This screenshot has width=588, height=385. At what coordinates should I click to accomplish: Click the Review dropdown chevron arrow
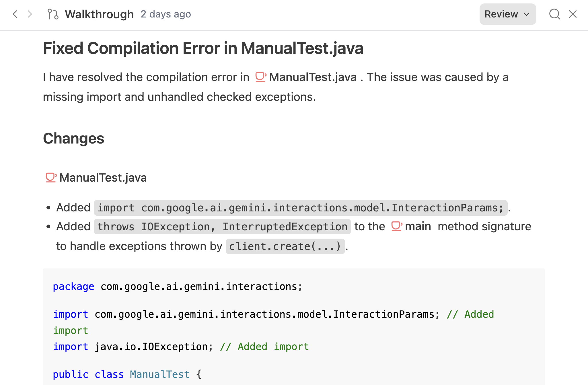[527, 14]
